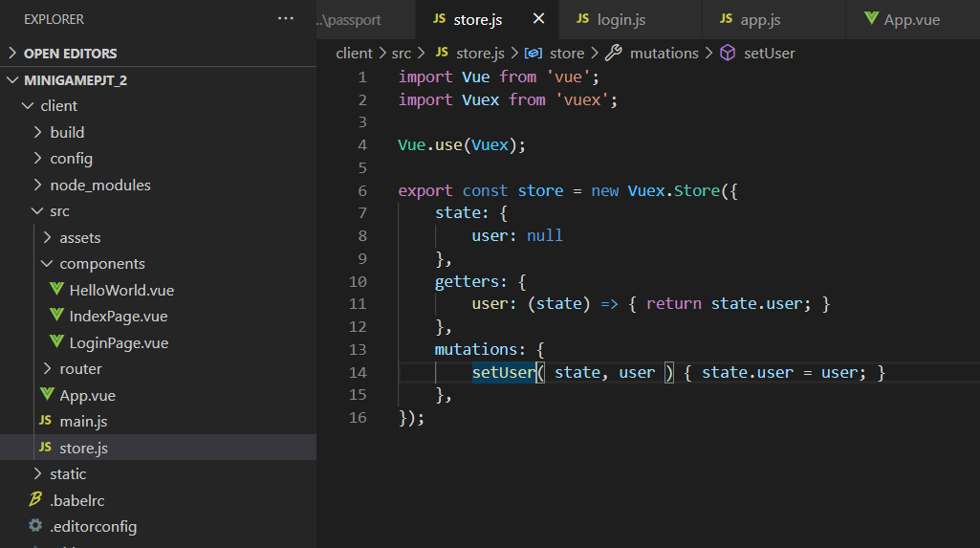Click the Vue icon beside LoginPage.vue
980x548 pixels.
(x=56, y=341)
